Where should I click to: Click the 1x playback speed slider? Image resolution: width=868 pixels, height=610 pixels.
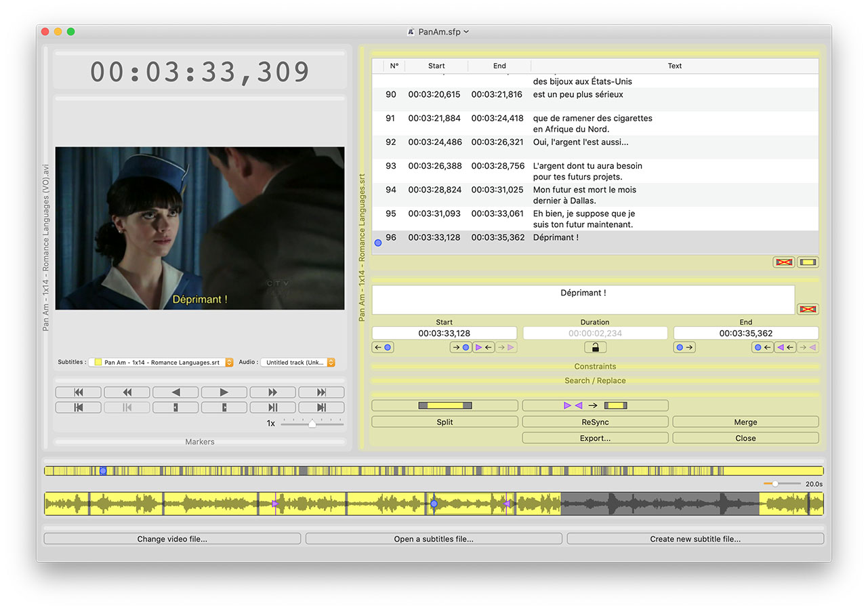click(x=312, y=424)
